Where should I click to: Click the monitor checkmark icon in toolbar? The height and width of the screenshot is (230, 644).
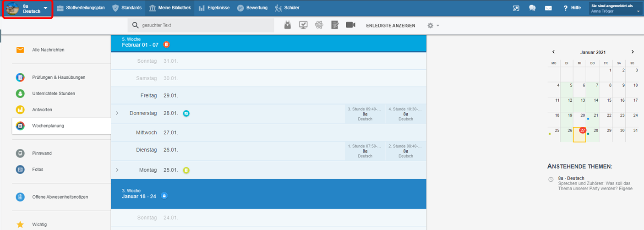tap(303, 25)
